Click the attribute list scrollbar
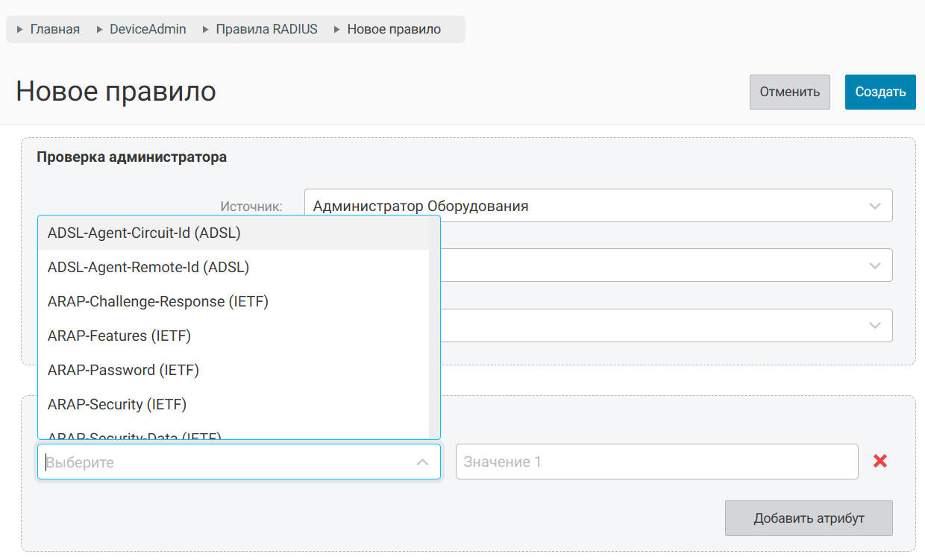The image size is (925, 560). click(x=434, y=327)
